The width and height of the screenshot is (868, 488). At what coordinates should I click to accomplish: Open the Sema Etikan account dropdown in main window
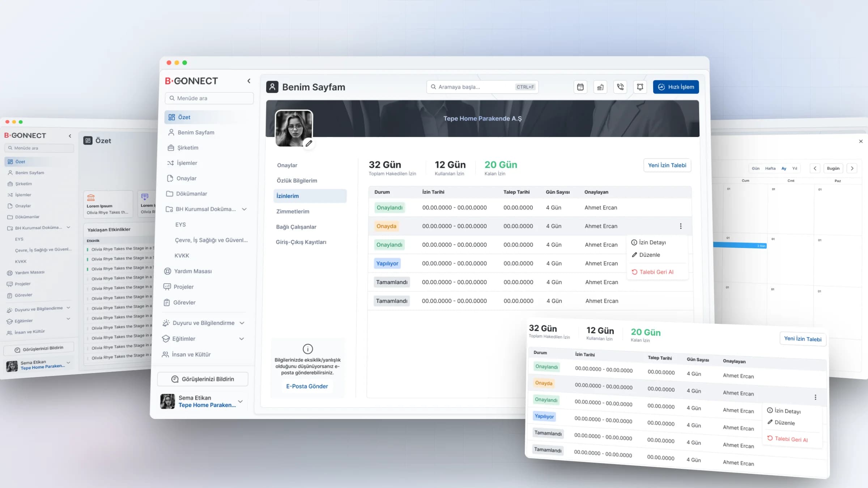[x=240, y=401]
